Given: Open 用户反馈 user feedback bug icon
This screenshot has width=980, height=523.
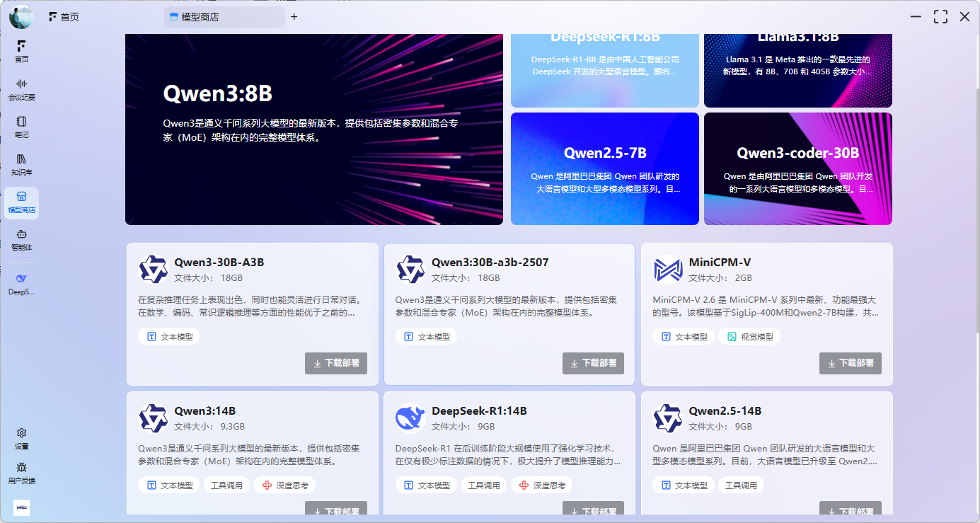Looking at the screenshot, I should click(x=21, y=473).
